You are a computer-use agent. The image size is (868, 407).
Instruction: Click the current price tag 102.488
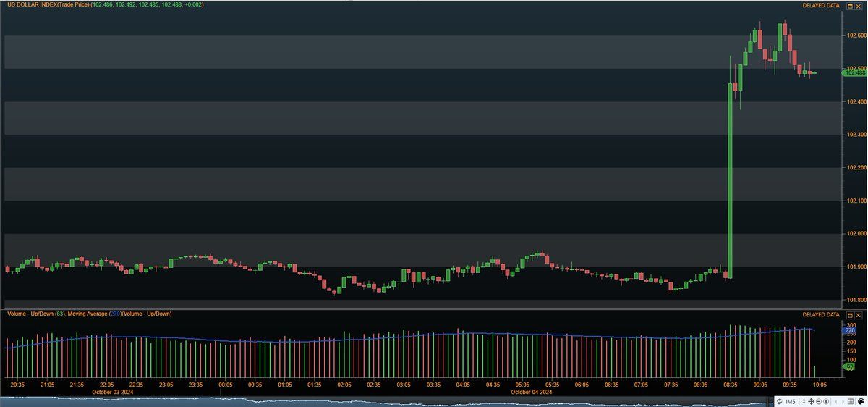click(x=854, y=72)
